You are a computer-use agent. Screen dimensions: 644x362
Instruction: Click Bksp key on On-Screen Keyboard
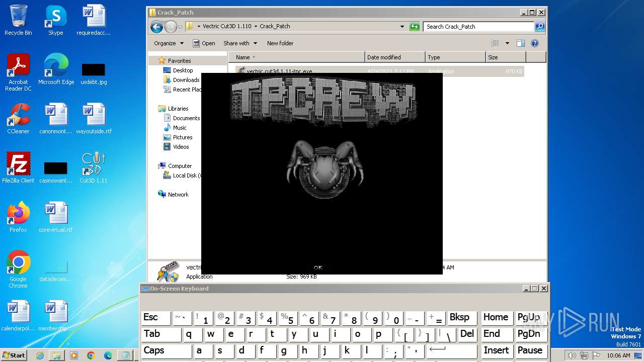click(x=462, y=317)
